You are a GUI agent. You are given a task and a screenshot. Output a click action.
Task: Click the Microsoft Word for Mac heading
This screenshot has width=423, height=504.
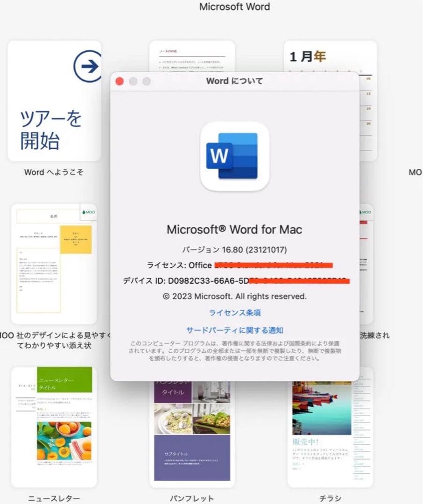coord(235,230)
